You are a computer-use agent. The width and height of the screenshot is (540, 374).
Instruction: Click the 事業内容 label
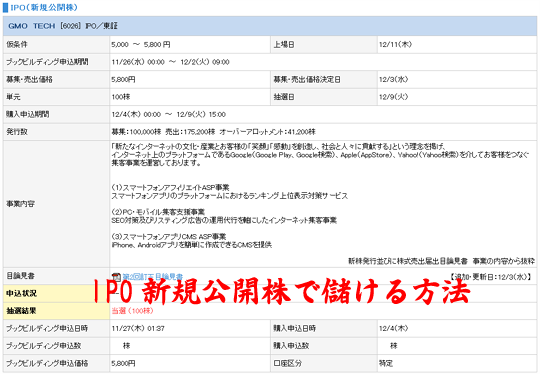click(20, 204)
